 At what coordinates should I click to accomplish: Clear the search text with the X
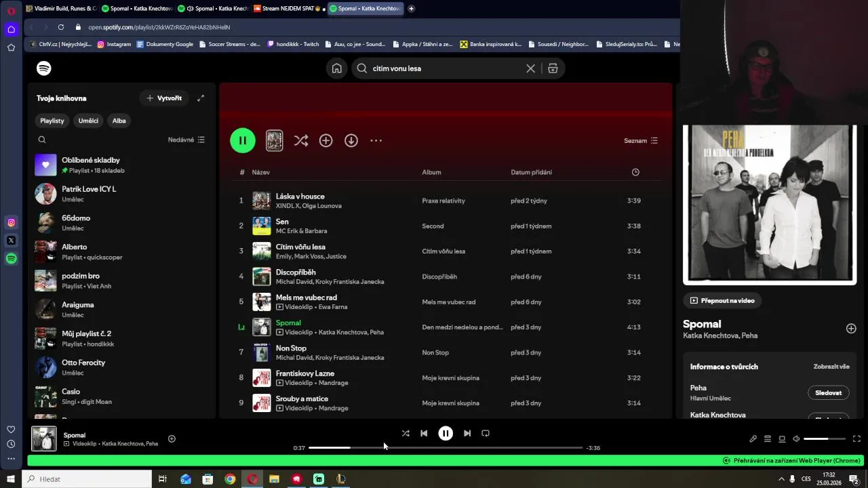coord(531,68)
